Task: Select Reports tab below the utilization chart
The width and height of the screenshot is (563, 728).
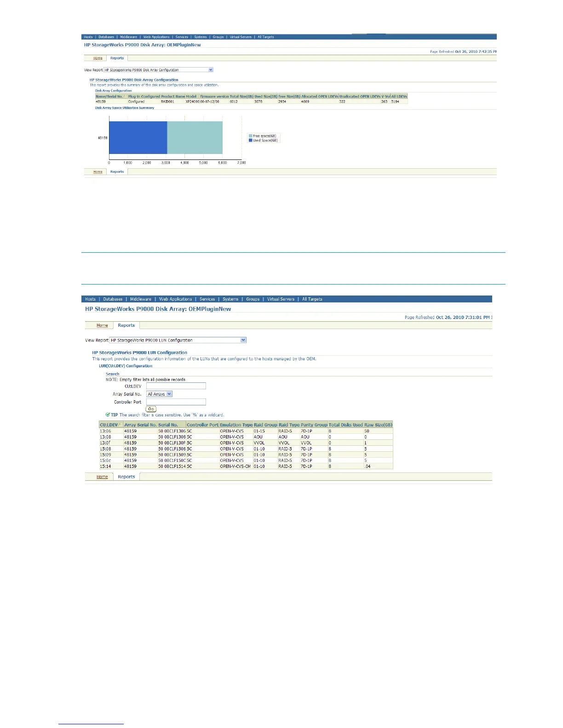Action: pos(117,172)
